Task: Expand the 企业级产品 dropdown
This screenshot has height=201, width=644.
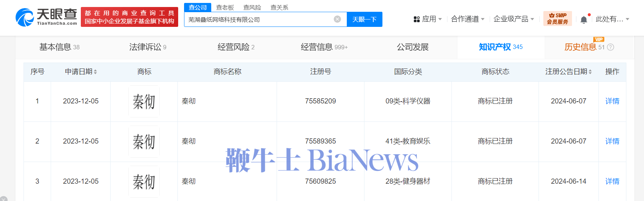Action: 514,19
